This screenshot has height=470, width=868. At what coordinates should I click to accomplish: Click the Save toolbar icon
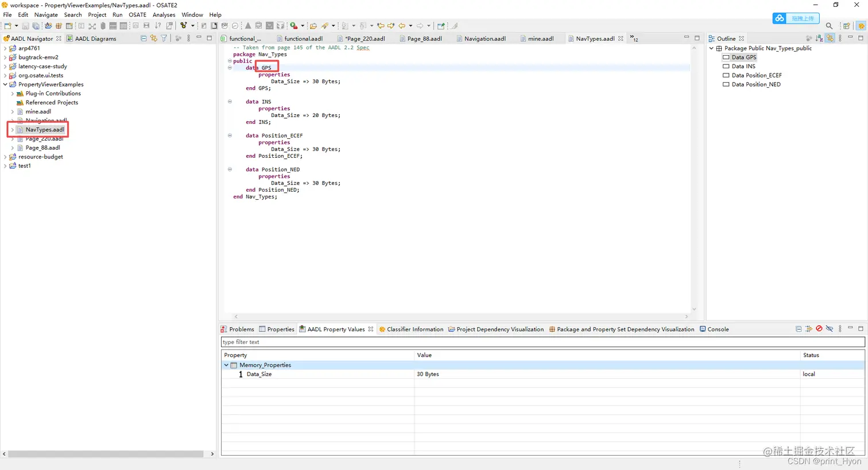pyautogui.click(x=25, y=26)
